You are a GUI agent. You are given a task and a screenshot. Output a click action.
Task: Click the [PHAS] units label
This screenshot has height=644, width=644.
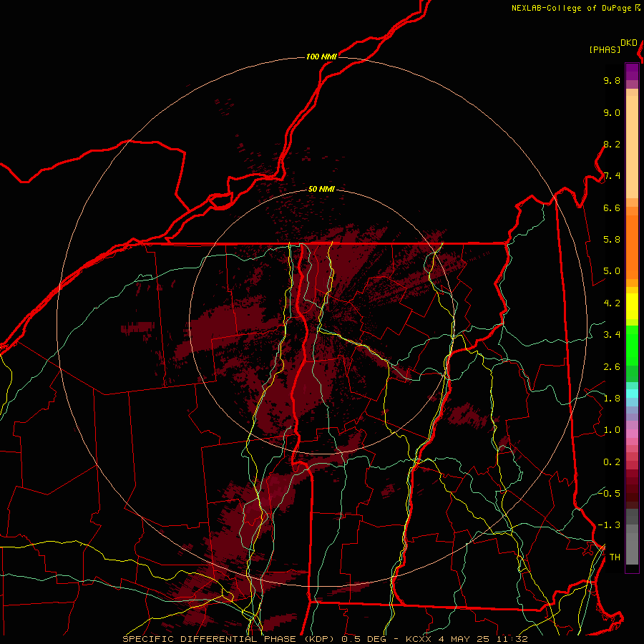tap(605, 49)
